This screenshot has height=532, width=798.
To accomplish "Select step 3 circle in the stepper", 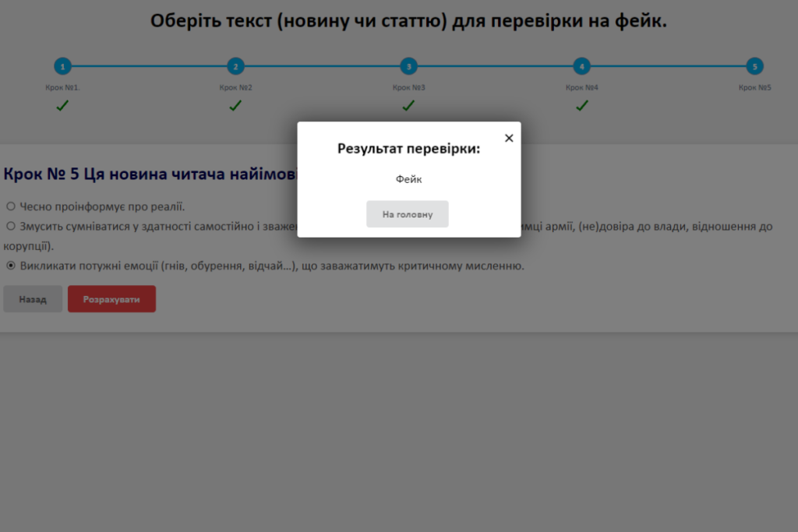I will coord(408,66).
